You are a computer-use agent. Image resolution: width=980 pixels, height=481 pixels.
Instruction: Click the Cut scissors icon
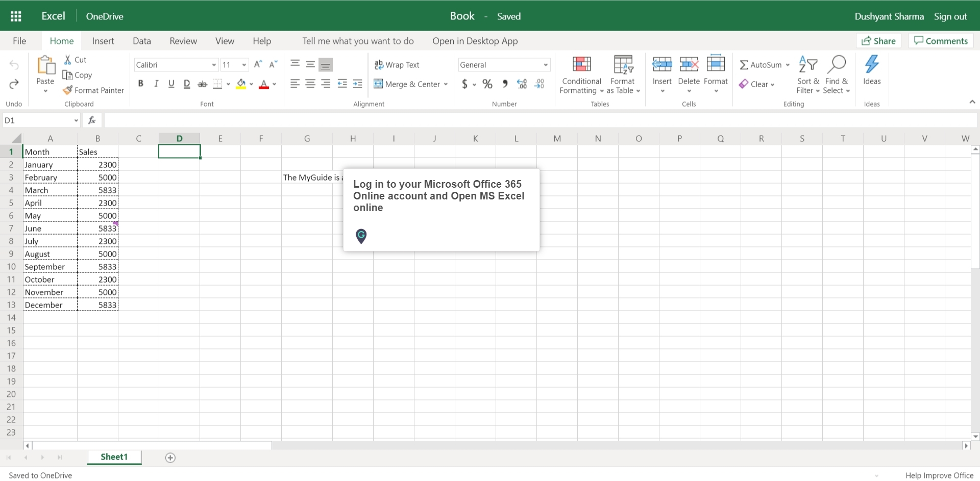pyautogui.click(x=67, y=60)
